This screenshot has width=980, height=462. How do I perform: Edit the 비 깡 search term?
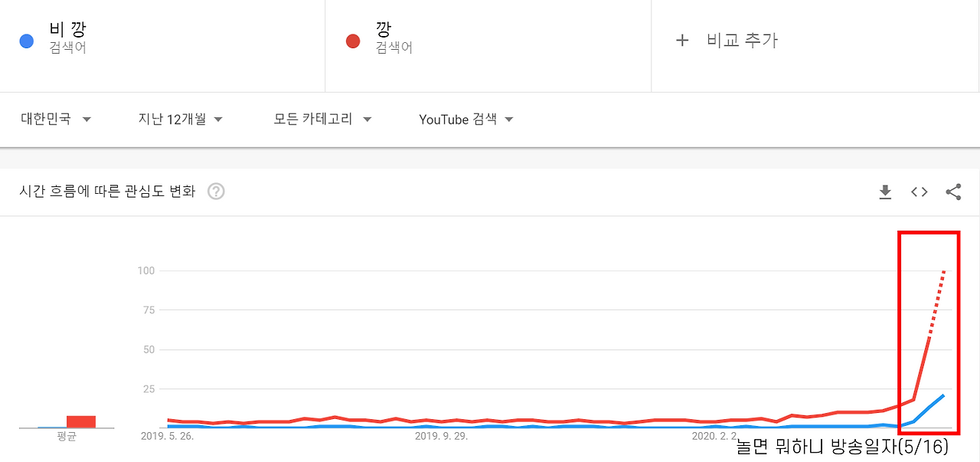(67, 31)
